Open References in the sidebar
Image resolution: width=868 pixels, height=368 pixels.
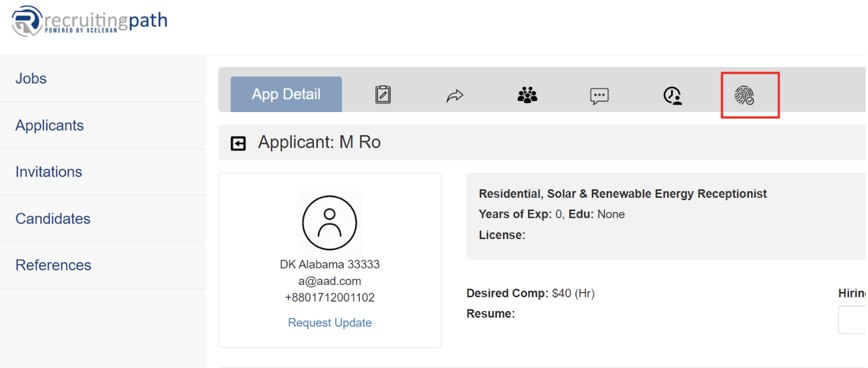(53, 265)
